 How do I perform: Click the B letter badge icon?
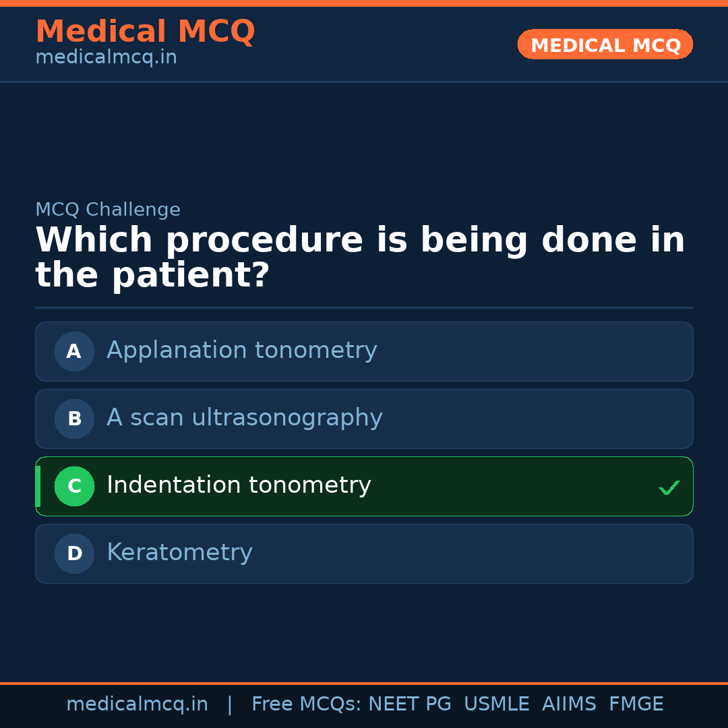[74, 419]
